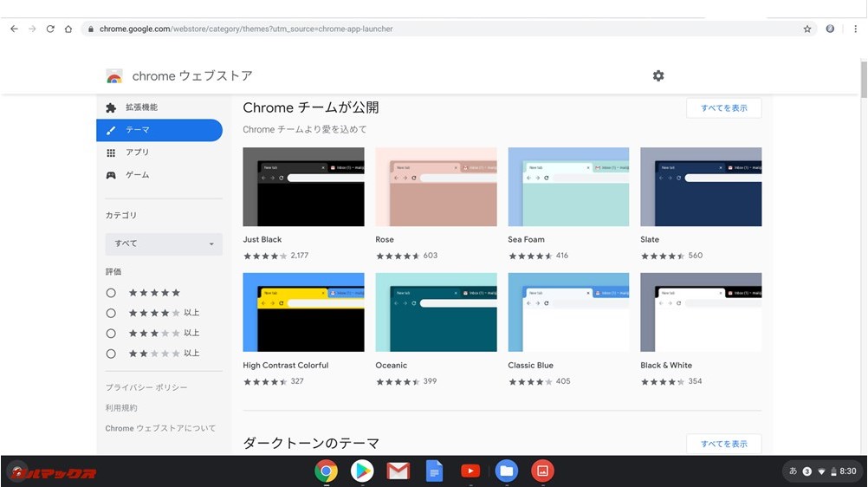Click the 603 rating count under Rose
Viewport: 868px width, 487px height.
pyautogui.click(x=431, y=256)
